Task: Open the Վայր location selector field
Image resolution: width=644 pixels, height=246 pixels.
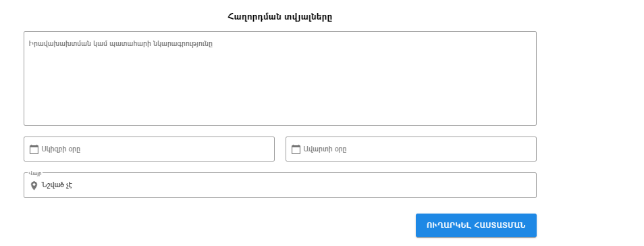Action: pyautogui.click(x=280, y=185)
